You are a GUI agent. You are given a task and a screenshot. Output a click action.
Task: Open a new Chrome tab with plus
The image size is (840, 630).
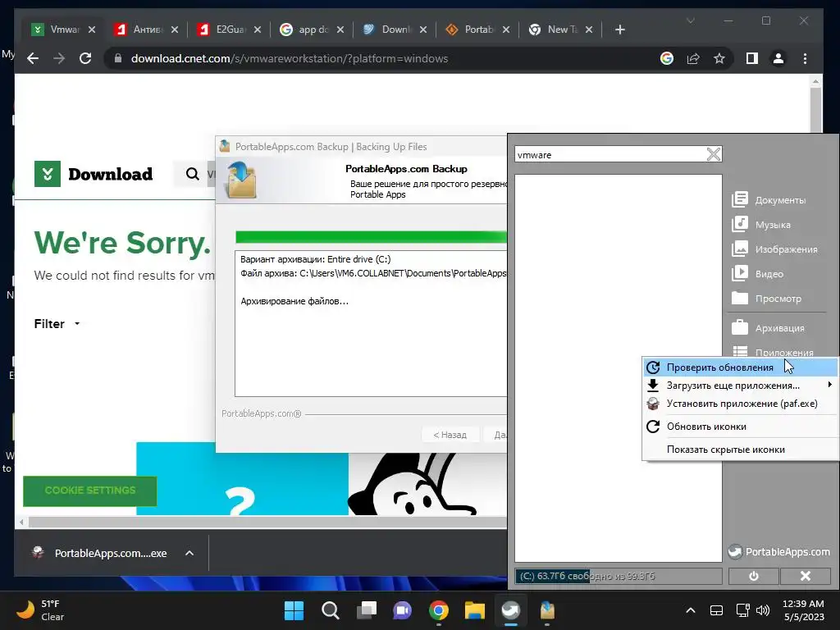click(620, 30)
